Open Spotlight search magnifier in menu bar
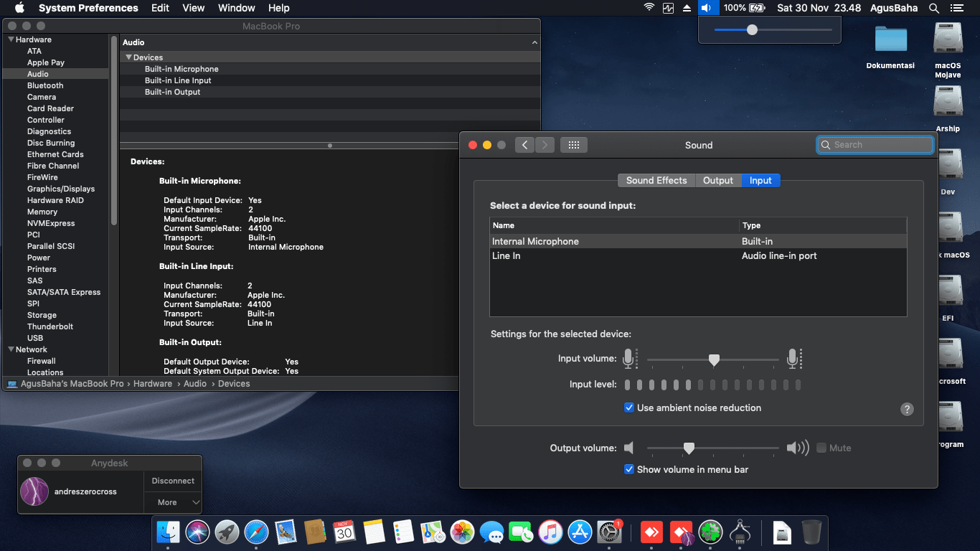980x551 pixels. click(933, 8)
